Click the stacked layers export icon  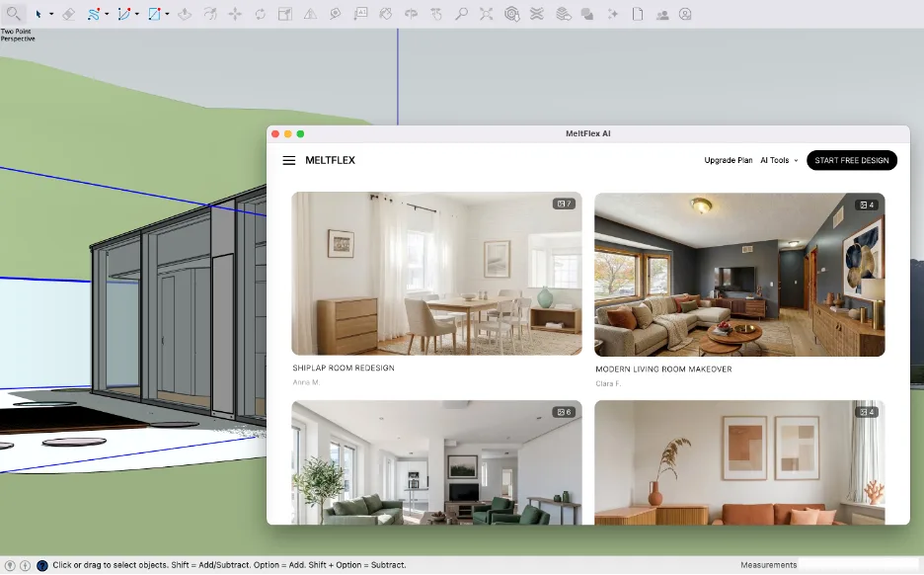tap(564, 14)
